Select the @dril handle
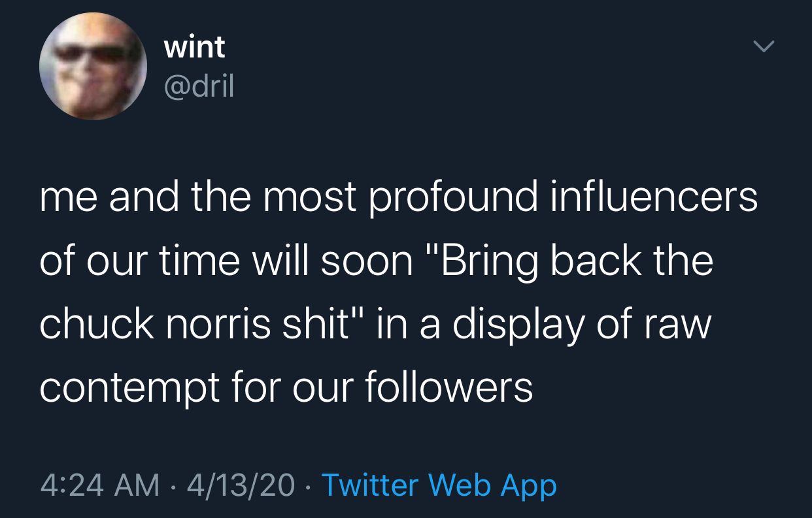812x518 pixels. pyautogui.click(x=198, y=86)
